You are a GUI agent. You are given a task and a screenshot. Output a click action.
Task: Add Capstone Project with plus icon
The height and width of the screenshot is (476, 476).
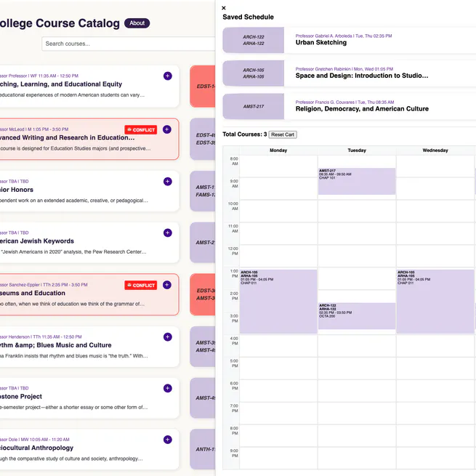[x=167, y=388]
